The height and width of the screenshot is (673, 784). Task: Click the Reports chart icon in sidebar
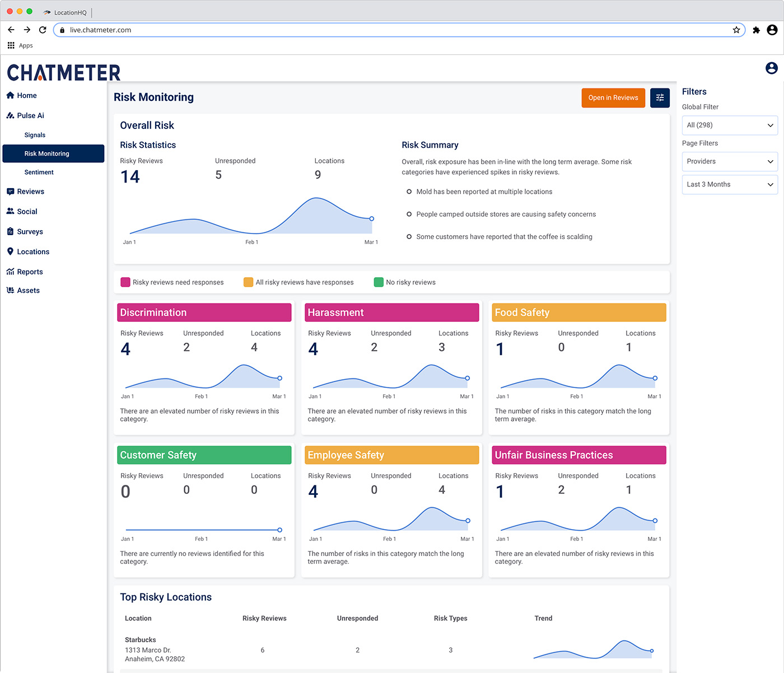(10, 272)
